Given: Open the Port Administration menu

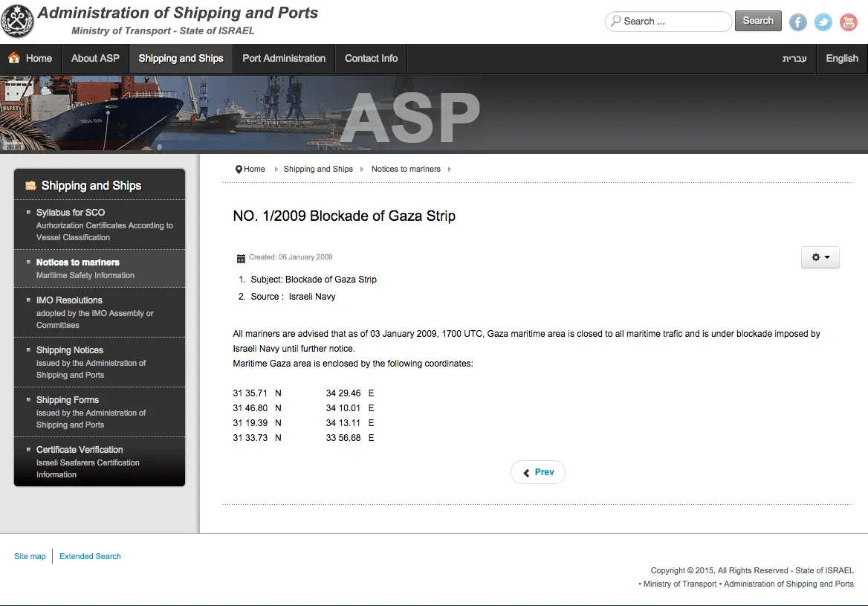Looking at the screenshot, I should coord(284,59).
